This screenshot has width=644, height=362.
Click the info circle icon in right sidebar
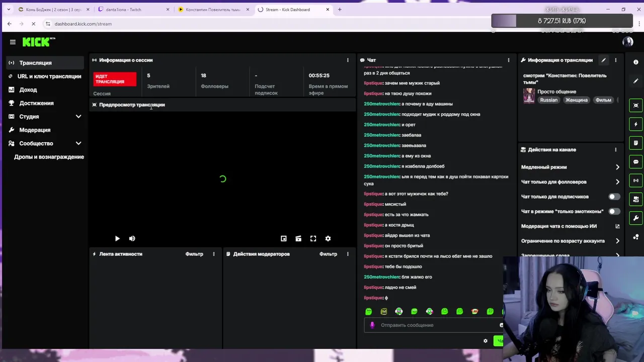(x=636, y=62)
